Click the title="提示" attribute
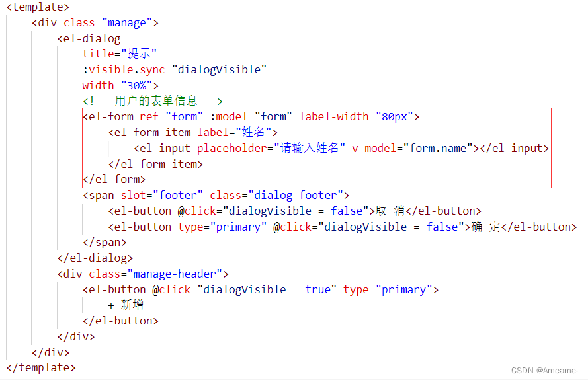The height and width of the screenshot is (380, 588). (x=119, y=54)
